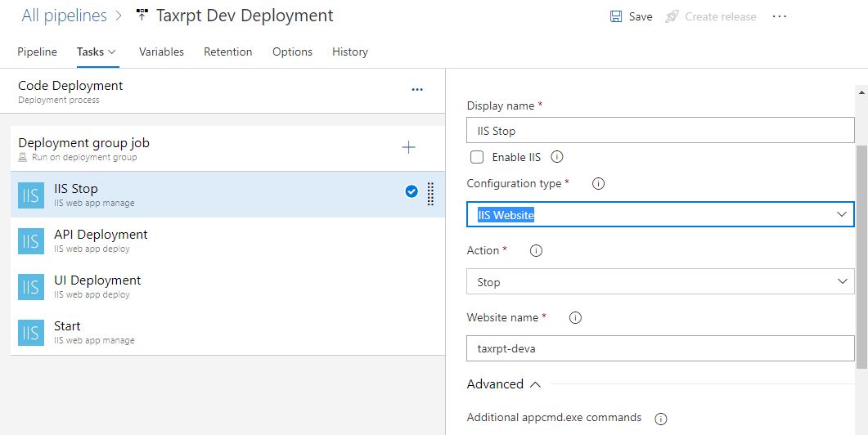View the History tab
Screen dimensions: 868x435
[350, 52]
